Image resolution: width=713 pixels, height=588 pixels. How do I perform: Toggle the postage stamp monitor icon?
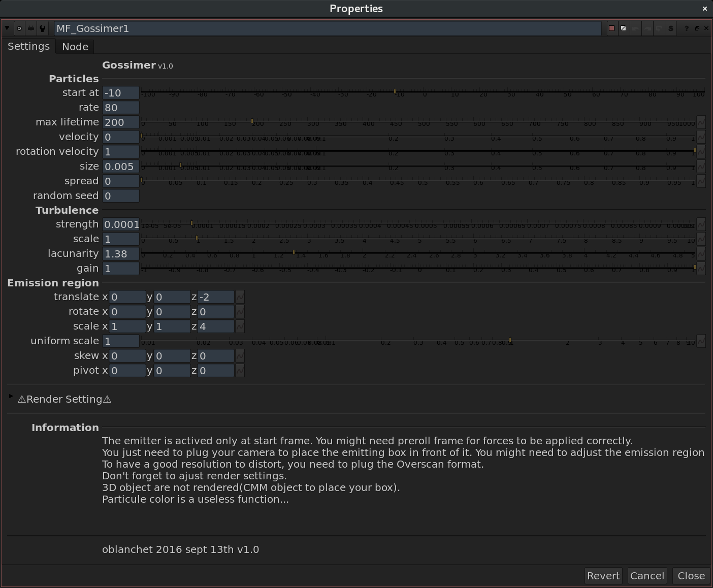[30, 28]
